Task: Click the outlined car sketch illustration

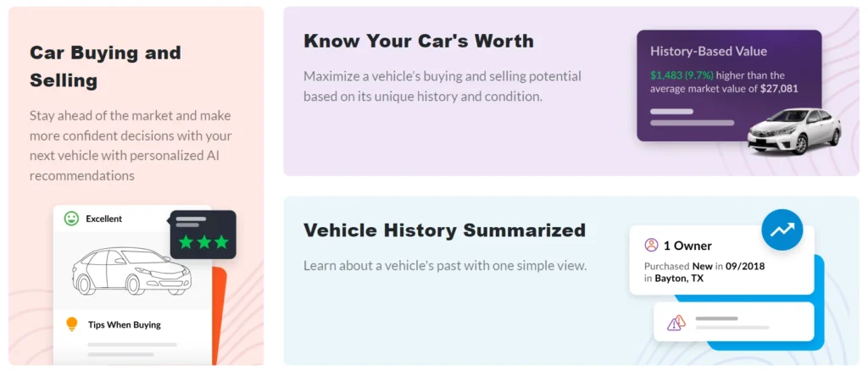Action: (x=131, y=270)
